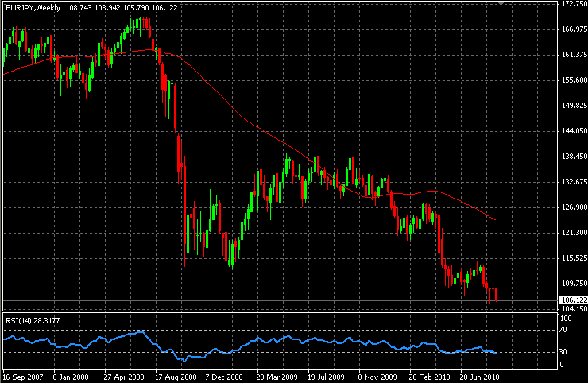Click the 149.825 price axis label

pyautogui.click(x=574, y=106)
